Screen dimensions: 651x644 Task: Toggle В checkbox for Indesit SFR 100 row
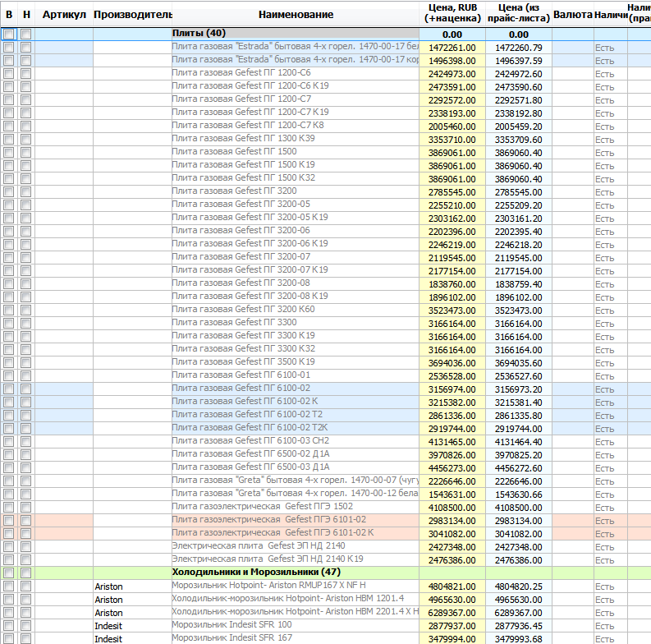tap(9, 625)
